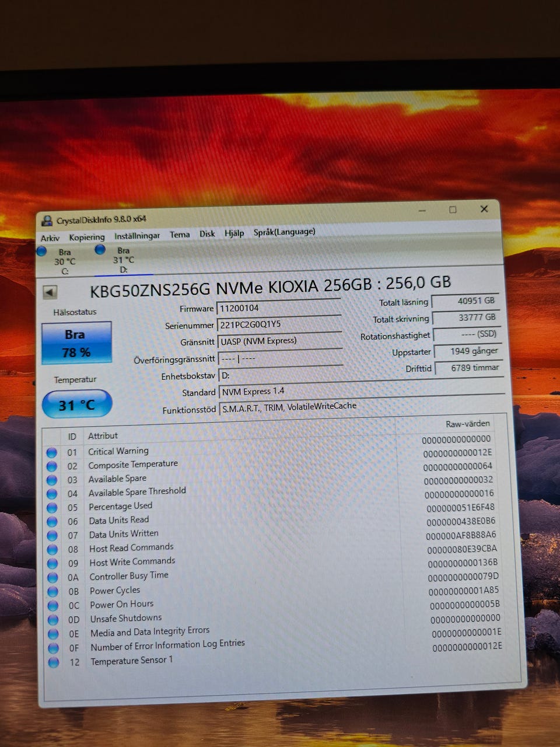Click the Rotationshastighet value ---- (SSD)
560x747 pixels.
point(467,334)
